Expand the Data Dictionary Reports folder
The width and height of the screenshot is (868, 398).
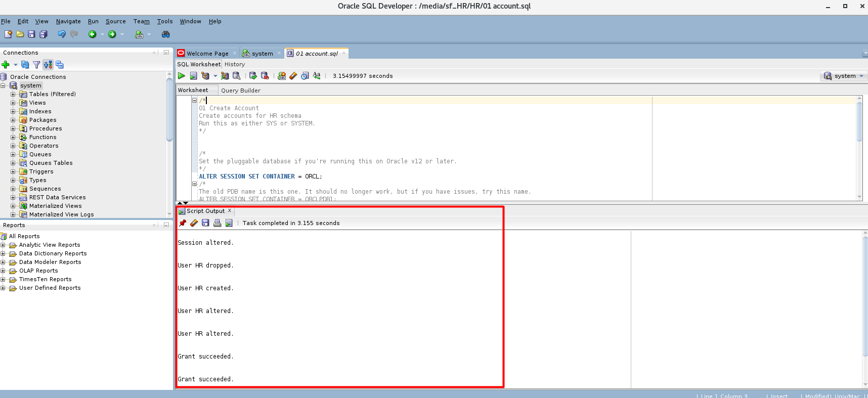click(x=3, y=253)
